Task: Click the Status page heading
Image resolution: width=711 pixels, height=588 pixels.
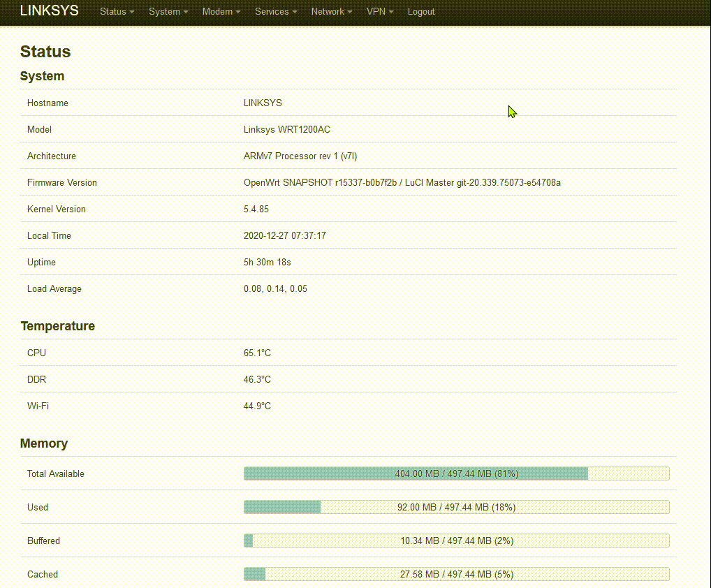Action: tap(45, 52)
